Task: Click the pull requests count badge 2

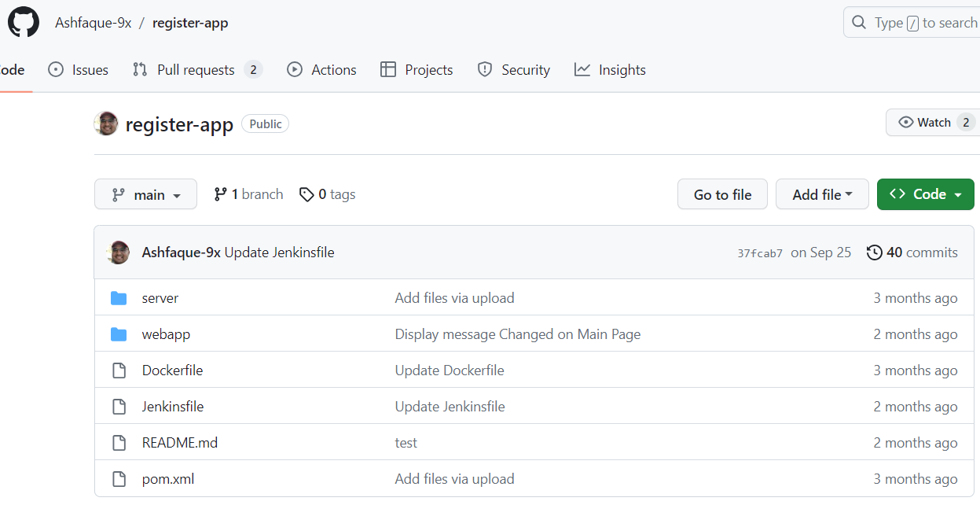Action: [x=252, y=70]
